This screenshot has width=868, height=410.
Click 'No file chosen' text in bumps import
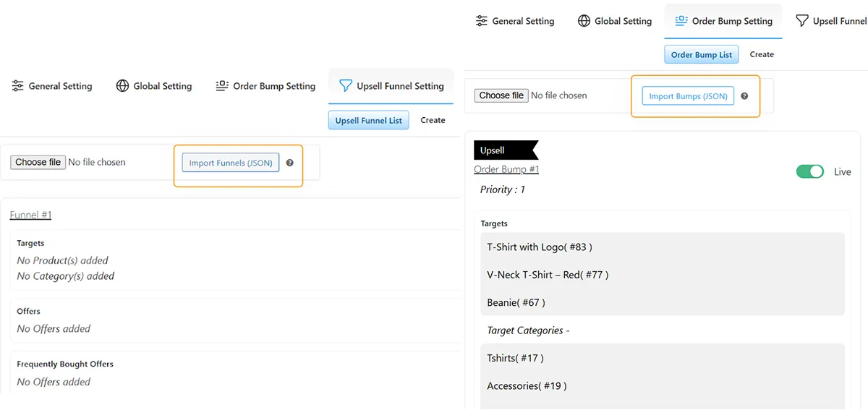[559, 95]
